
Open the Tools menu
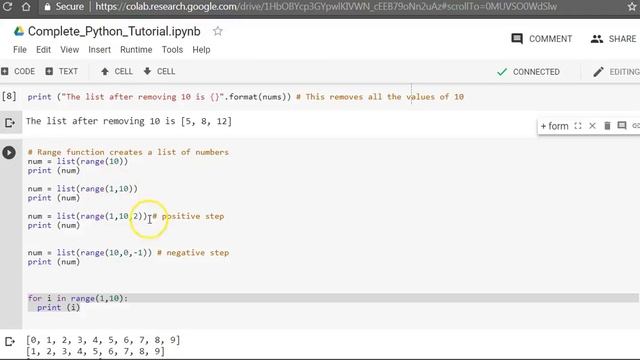(x=172, y=50)
